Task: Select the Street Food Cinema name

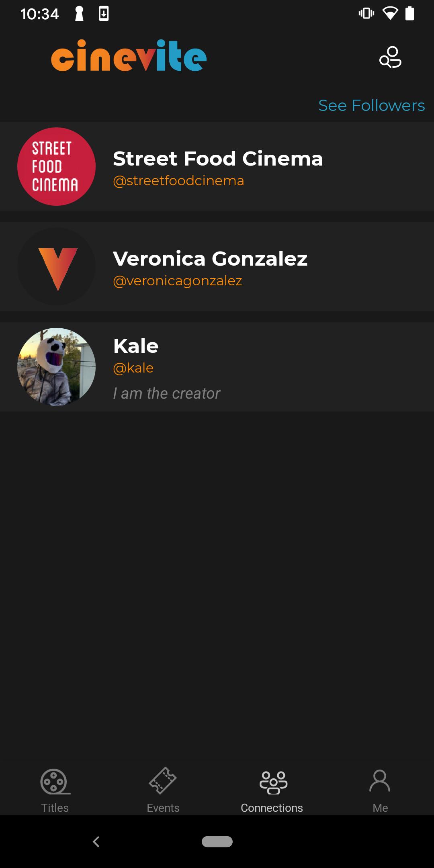Action: click(218, 158)
